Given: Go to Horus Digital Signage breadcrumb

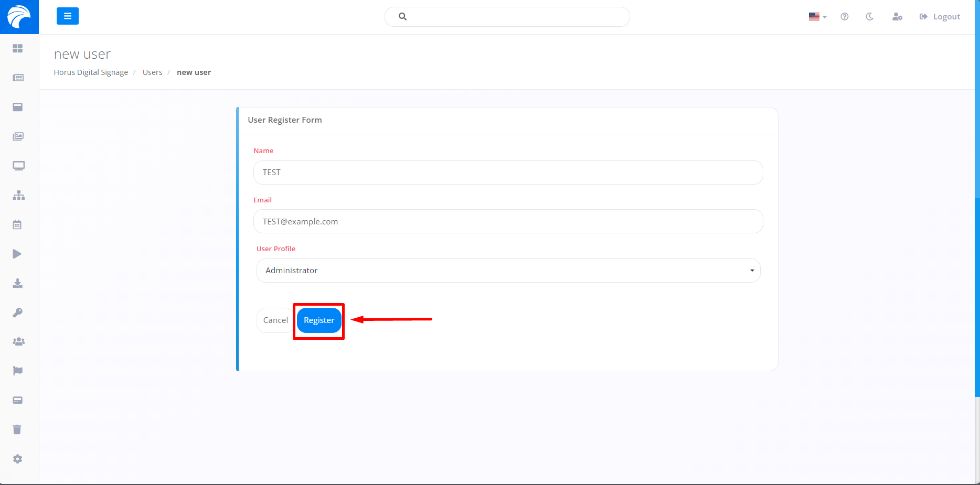Looking at the screenshot, I should (91, 72).
